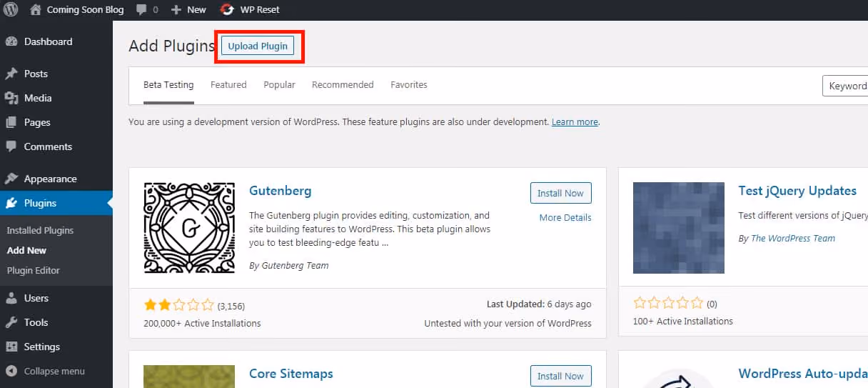Click the Gutenberg plugin logo thumbnail
This screenshot has height=388, width=868.
189,228
